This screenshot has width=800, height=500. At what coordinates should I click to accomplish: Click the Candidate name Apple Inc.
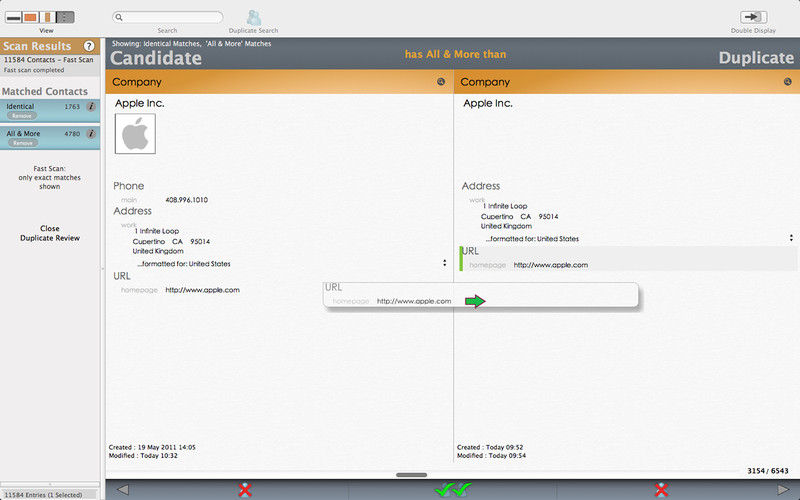coord(139,103)
